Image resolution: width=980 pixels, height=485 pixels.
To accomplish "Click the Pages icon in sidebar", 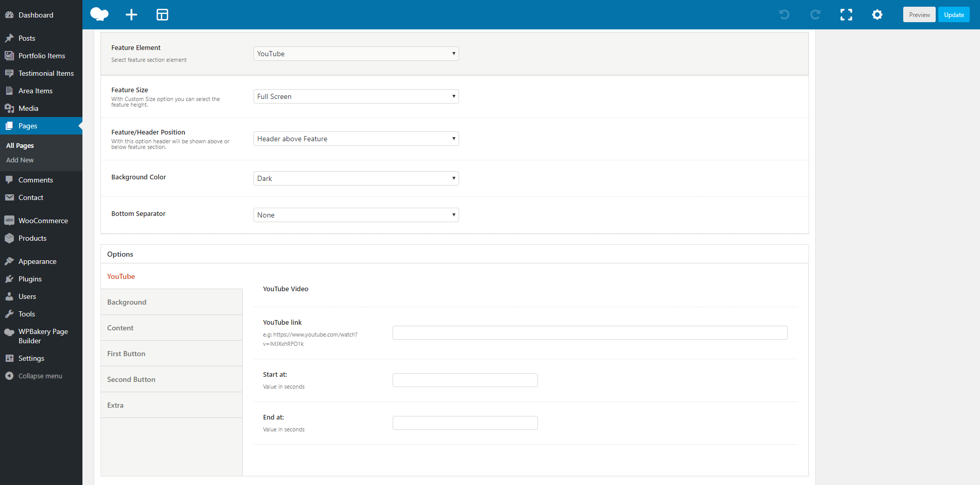I will [x=9, y=126].
